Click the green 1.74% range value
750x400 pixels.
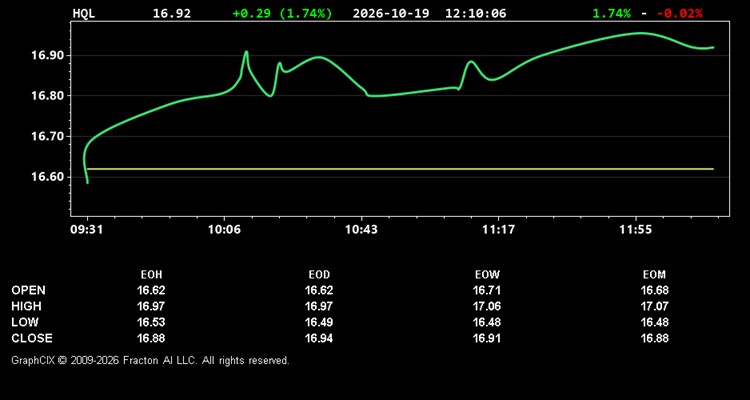click(612, 14)
